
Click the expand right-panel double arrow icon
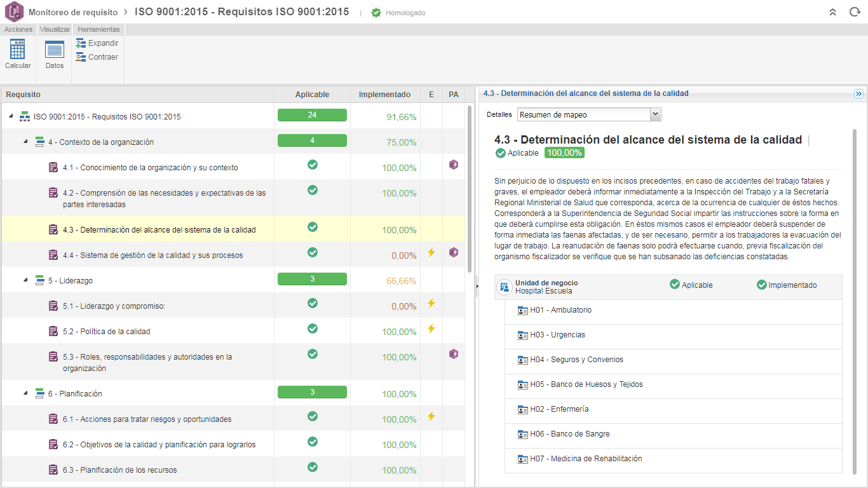click(858, 93)
